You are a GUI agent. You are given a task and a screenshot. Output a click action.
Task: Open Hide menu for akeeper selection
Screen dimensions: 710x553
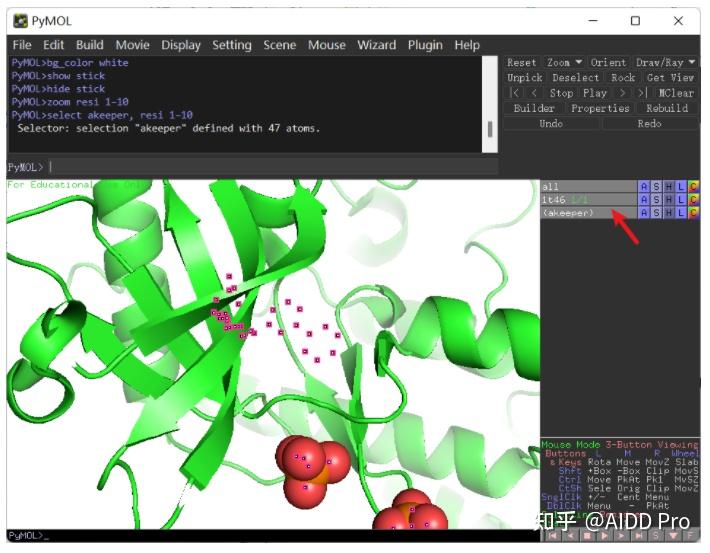(x=669, y=213)
